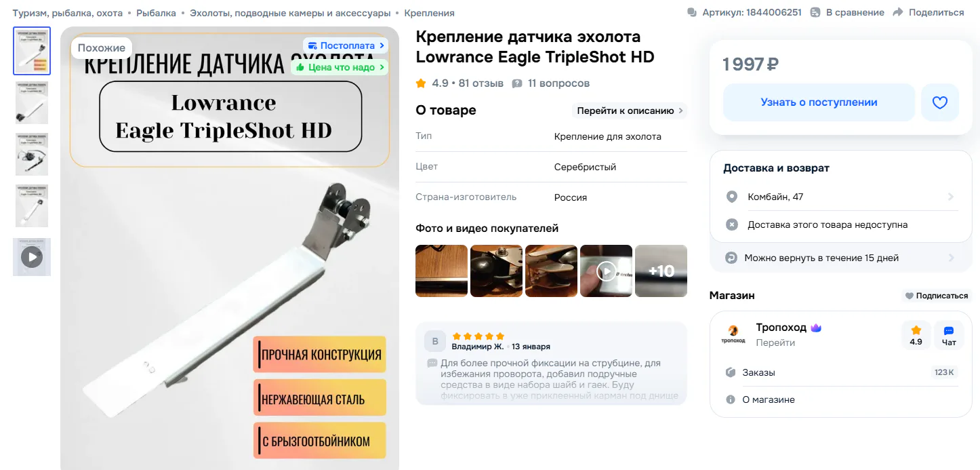
Task: Open the +10 more customer photos
Action: click(x=661, y=271)
